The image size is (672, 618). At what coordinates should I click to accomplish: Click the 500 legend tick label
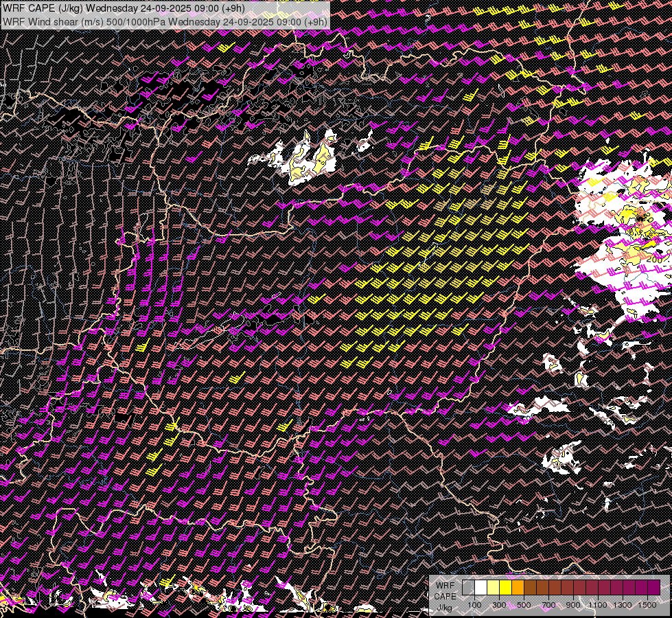pyautogui.click(x=524, y=605)
